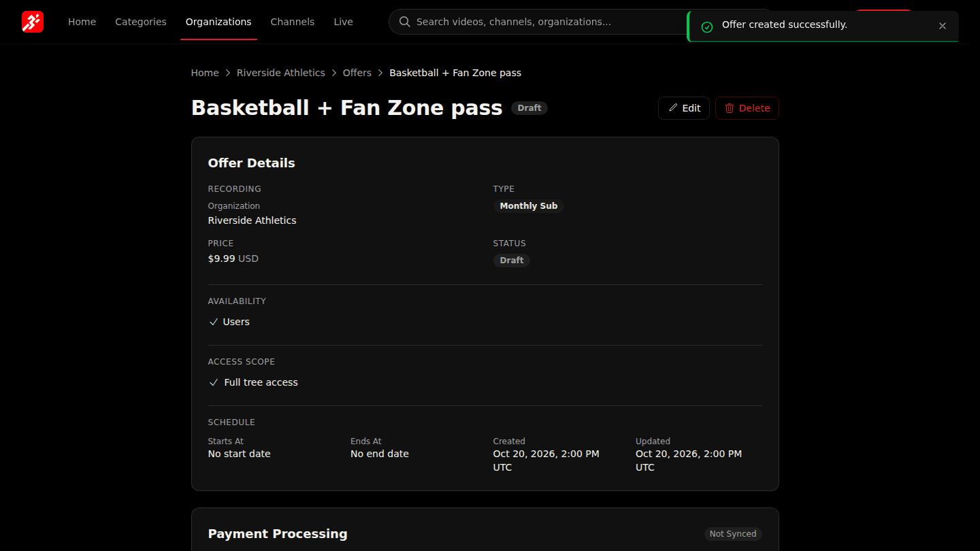Viewport: 980px width, 551px height.
Task: Open the Home navigation tab
Action: (x=82, y=22)
